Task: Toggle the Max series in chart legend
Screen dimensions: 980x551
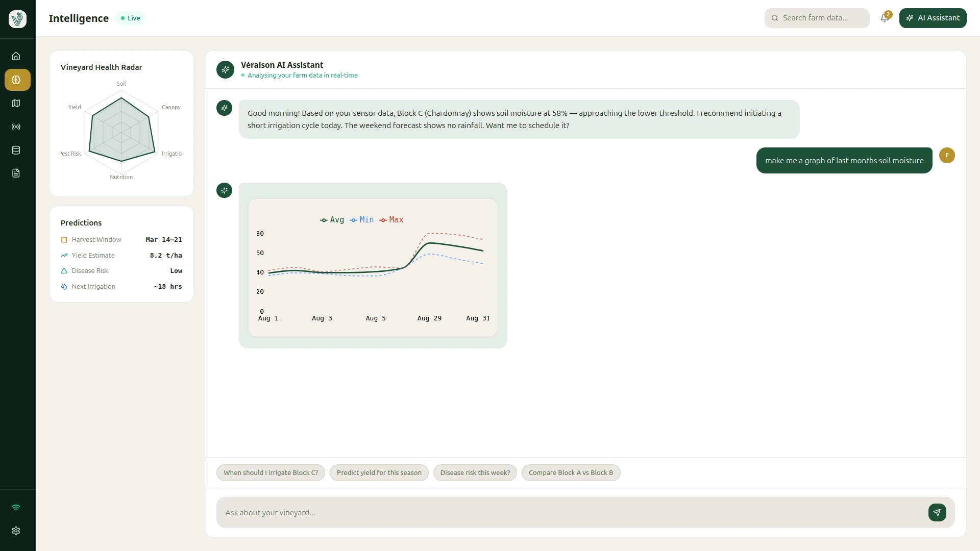Action: tap(391, 220)
